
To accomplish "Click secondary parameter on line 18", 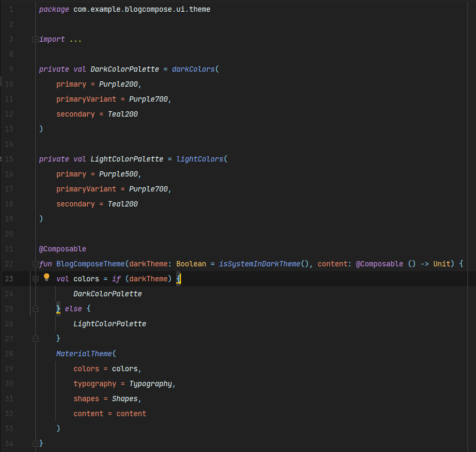I will [x=75, y=204].
